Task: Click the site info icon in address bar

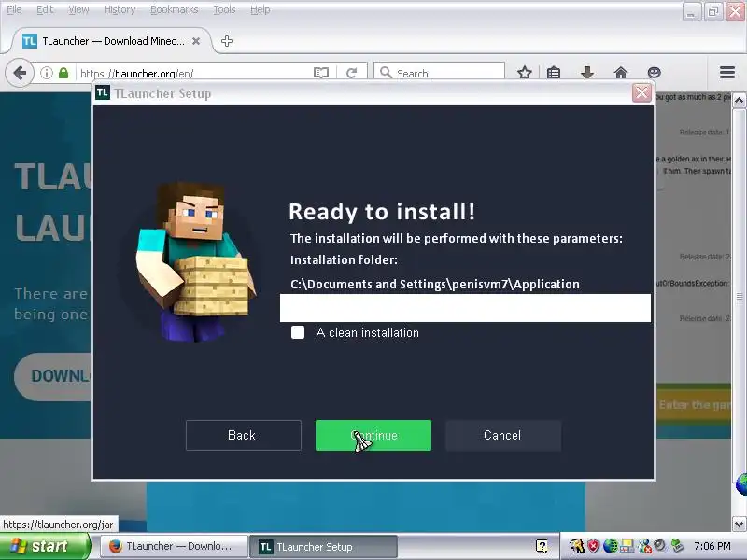Action: 46,73
